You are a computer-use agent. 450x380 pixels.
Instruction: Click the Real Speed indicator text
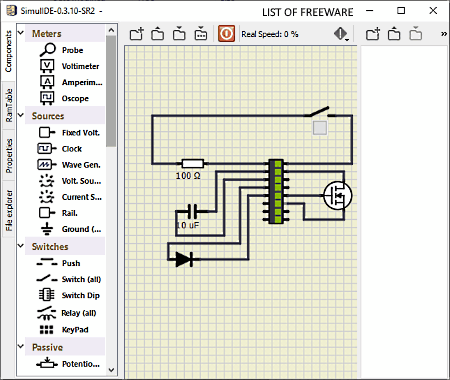tap(270, 34)
